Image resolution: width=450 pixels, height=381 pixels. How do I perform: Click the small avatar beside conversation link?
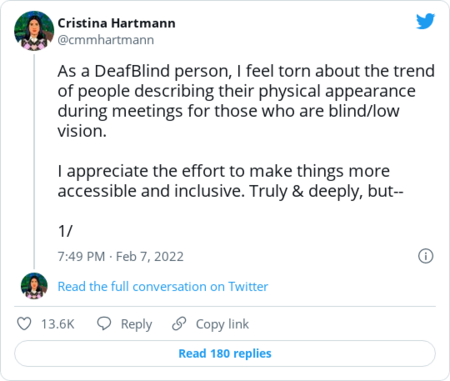click(x=34, y=286)
